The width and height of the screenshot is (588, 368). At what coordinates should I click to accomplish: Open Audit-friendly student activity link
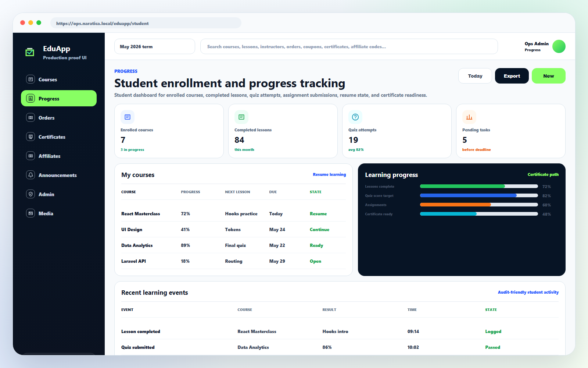528,292
